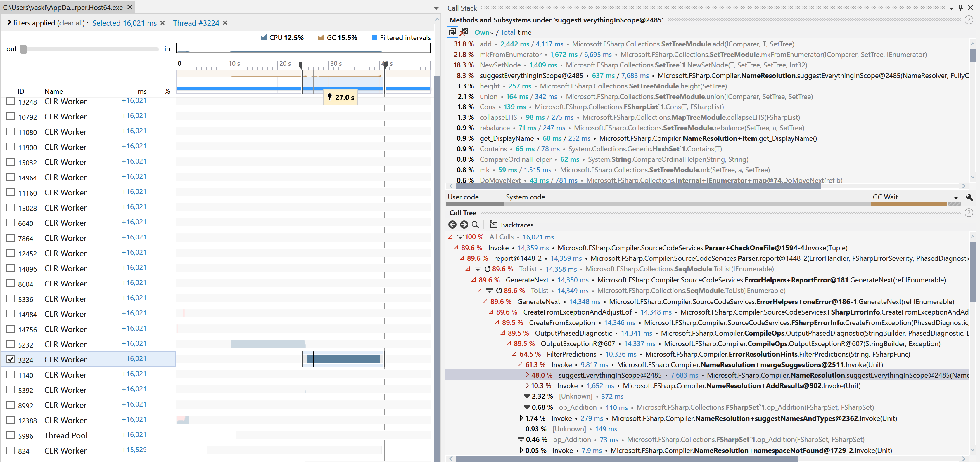The image size is (980, 462).
Task: Open the search icon in Call Tree toolbar
Action: pyautogui.click(x=475, y=225)
